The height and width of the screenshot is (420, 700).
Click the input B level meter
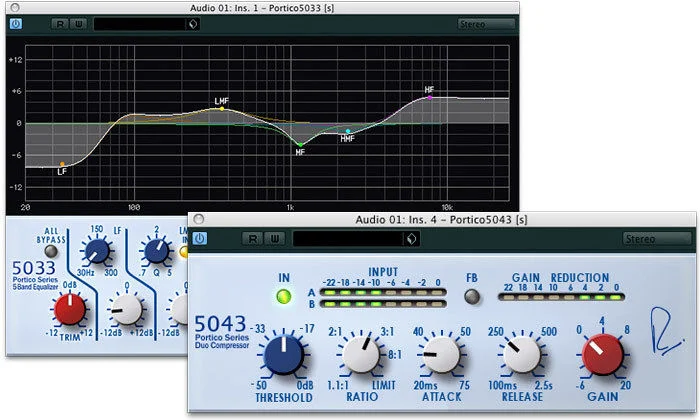(383, 304)
